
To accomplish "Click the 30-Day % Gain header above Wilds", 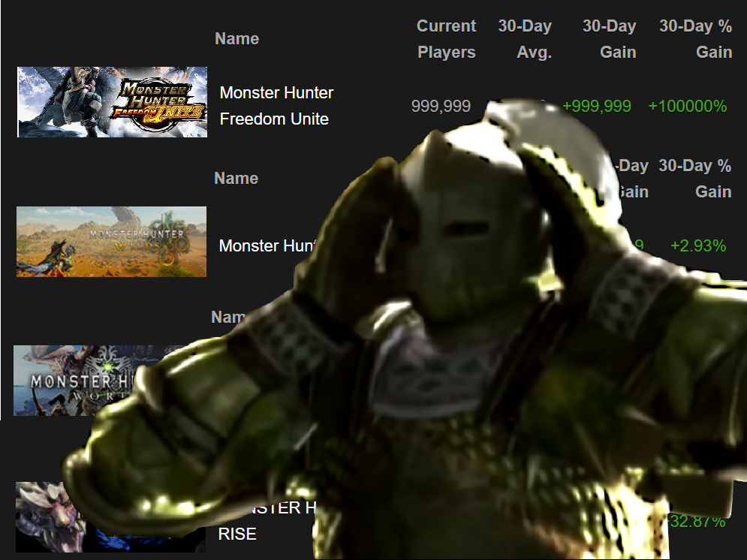I will coord(694,179).
